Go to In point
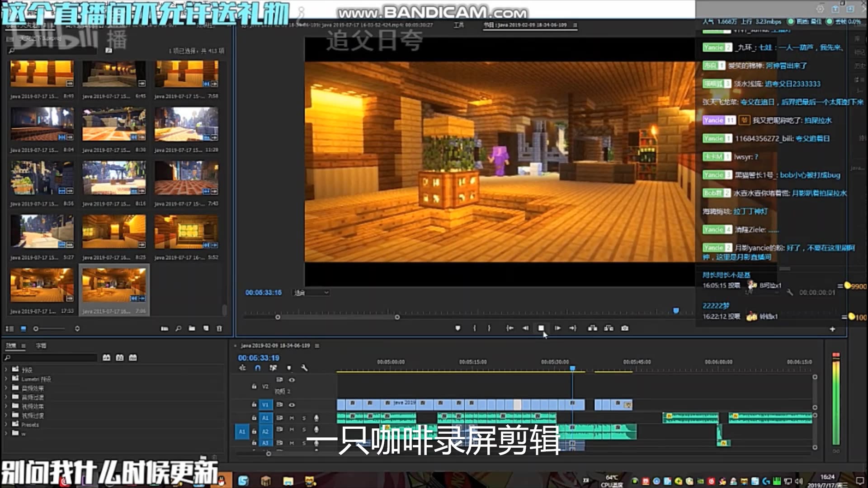Image resolution: width=868 pixels, height=488 pixels. (x=509, y=328)
